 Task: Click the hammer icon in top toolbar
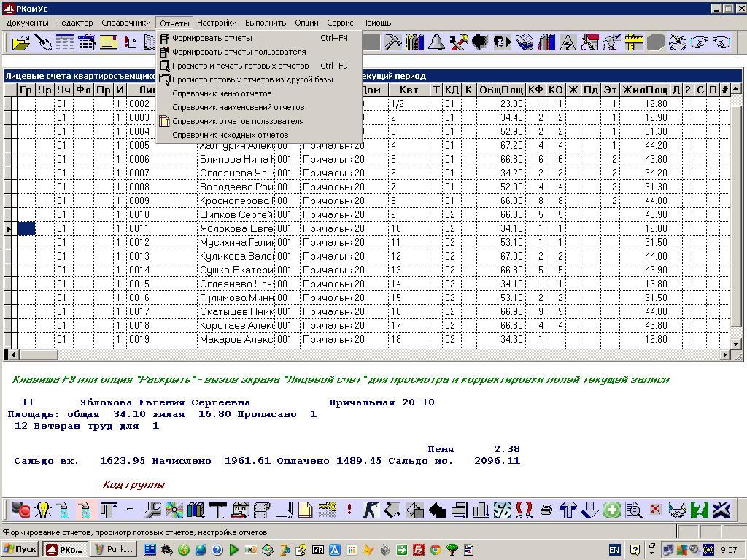click(392, 42)
